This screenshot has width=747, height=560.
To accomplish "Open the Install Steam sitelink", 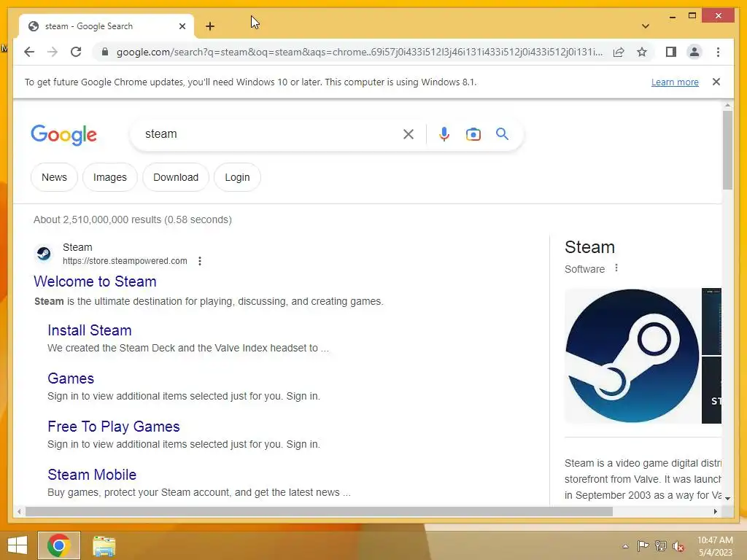I will pos(90,330).
